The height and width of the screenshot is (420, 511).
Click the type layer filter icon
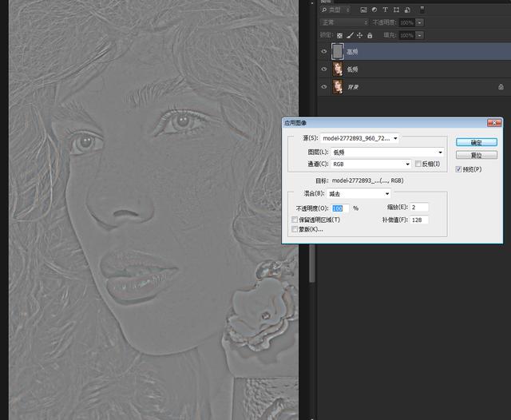386,10
